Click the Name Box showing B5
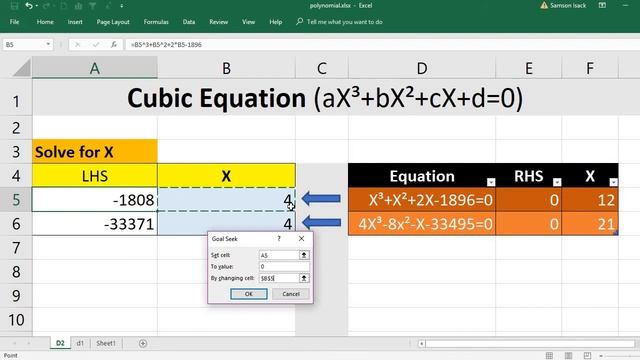Viewport: 640px width, 360px height. pyautogui.click(x=24, y=44)
